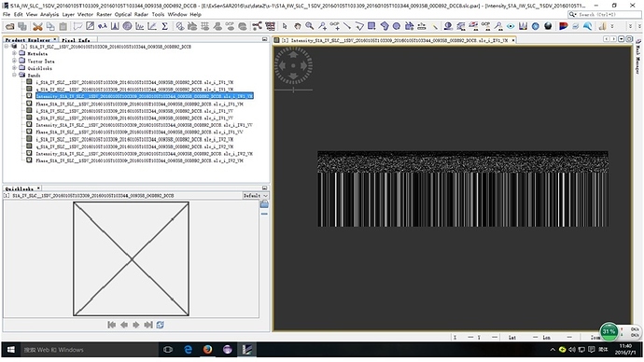
Task: Open the eye-shaped view icon in toolbar
Action: click(x=511, y=26)
